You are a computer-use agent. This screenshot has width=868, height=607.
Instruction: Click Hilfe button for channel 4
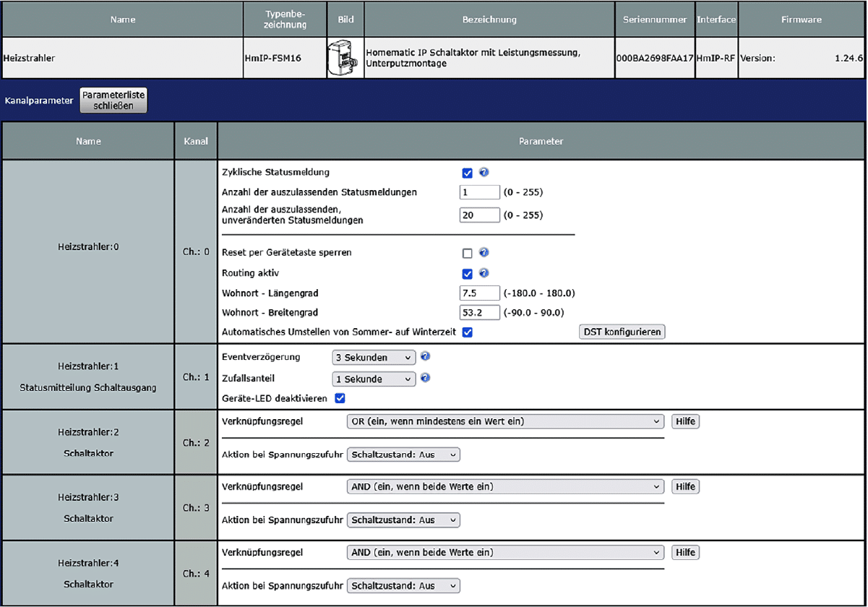[685, 553]
